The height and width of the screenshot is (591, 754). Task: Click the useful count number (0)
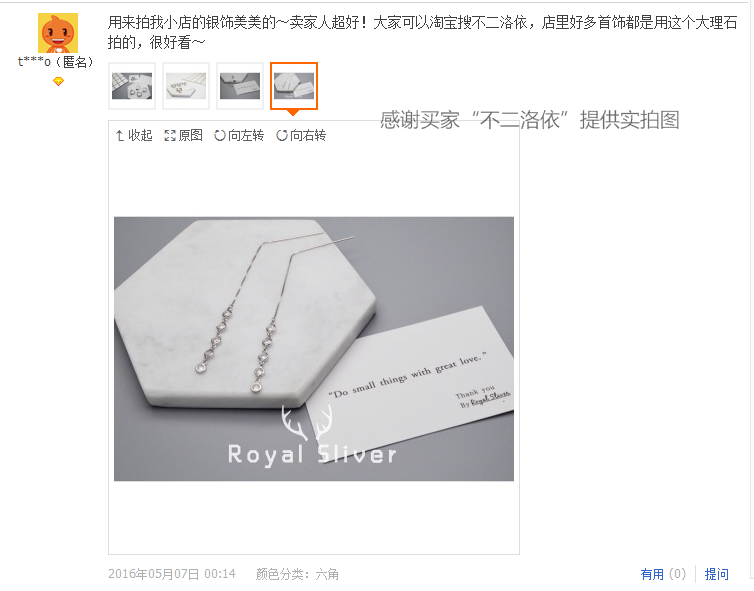tap(677, 574)
